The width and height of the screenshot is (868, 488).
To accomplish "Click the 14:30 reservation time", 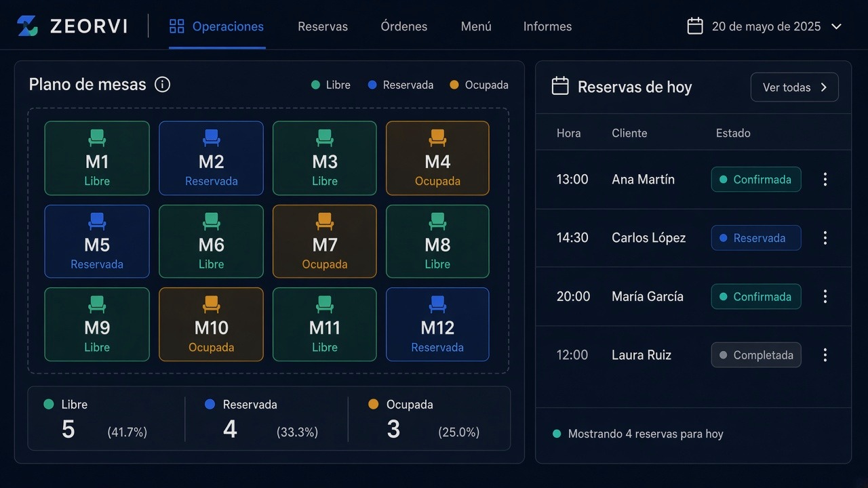I will pyautogui.click(x=572, y=238).
